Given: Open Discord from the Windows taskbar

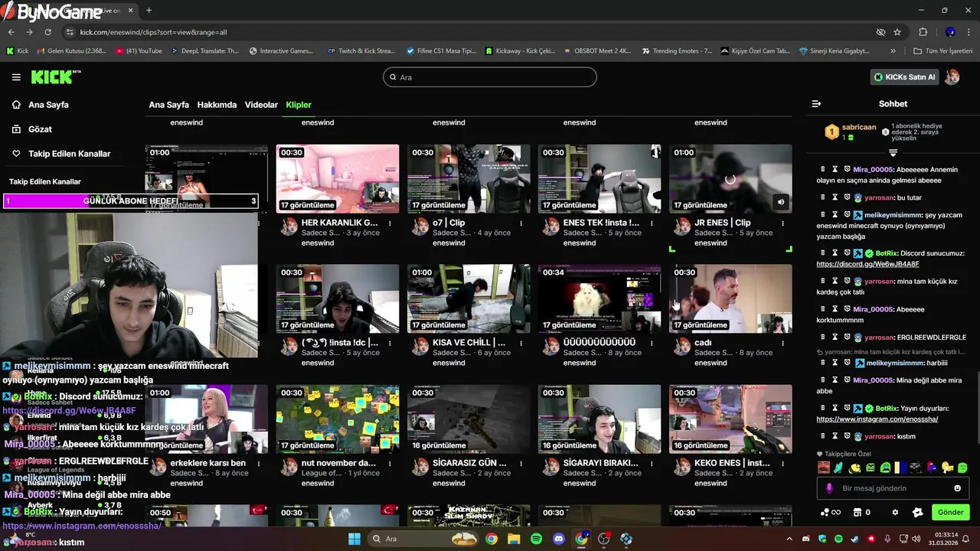Looking at the screenshot, I should 558,539.
